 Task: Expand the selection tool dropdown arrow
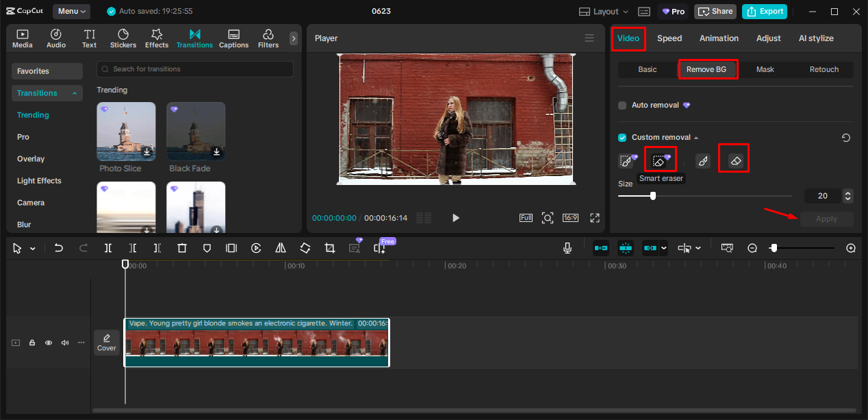(32, 249)
